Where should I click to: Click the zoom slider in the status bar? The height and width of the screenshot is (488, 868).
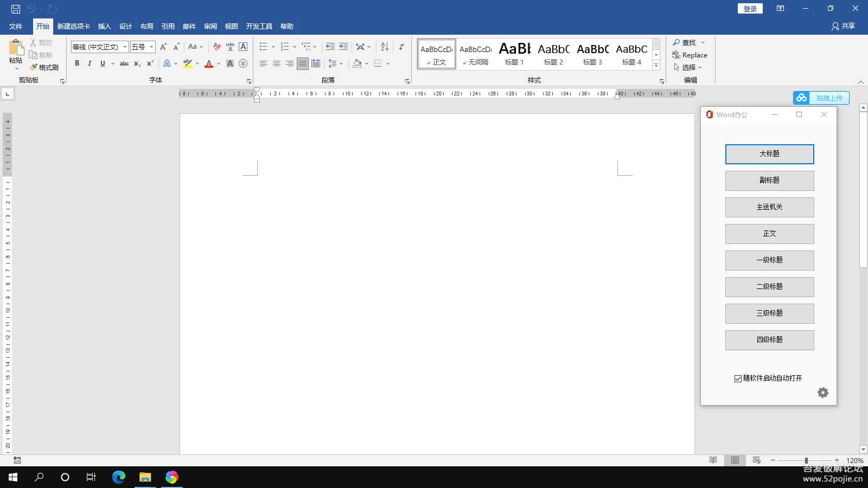point(806,460)
